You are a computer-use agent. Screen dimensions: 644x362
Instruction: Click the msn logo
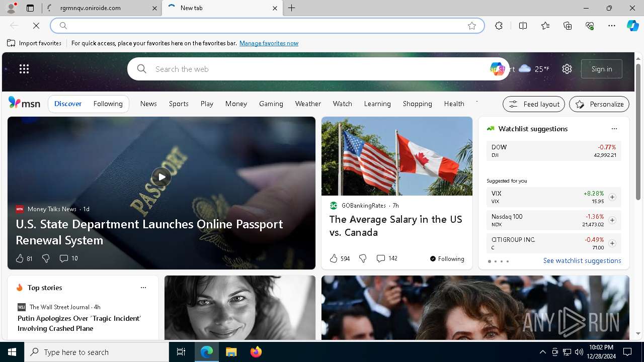pyautogui.click(x=24, y=103)
